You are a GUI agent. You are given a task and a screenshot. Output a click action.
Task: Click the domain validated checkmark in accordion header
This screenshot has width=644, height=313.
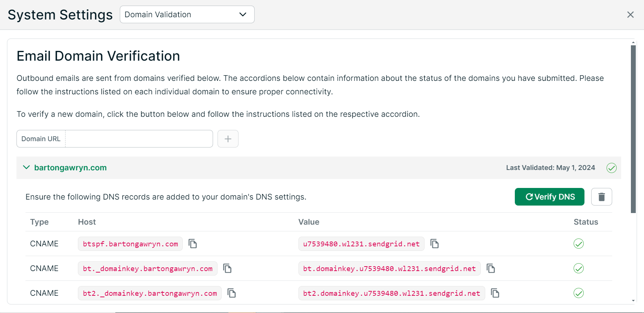coord(611,168)
